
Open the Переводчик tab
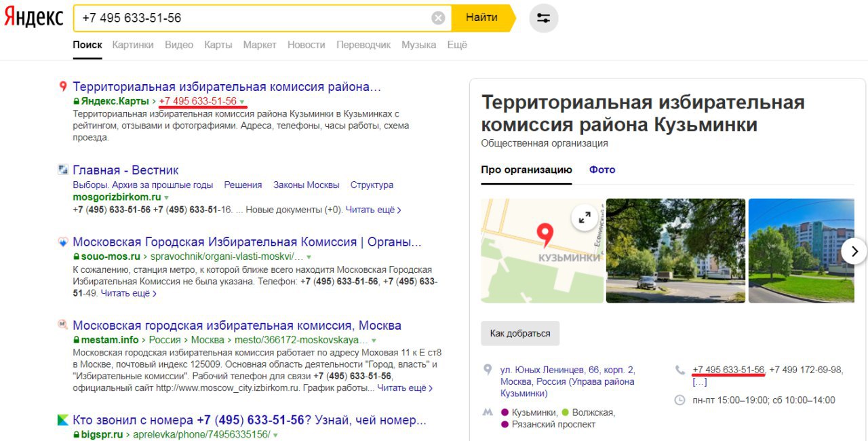tap(363, 45)
